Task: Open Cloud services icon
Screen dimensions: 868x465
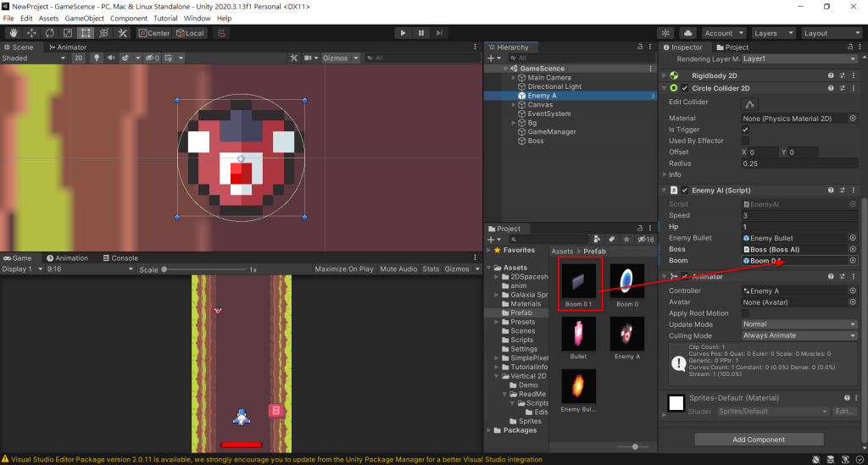Action: pyautogui.click(x=687, y=33)
